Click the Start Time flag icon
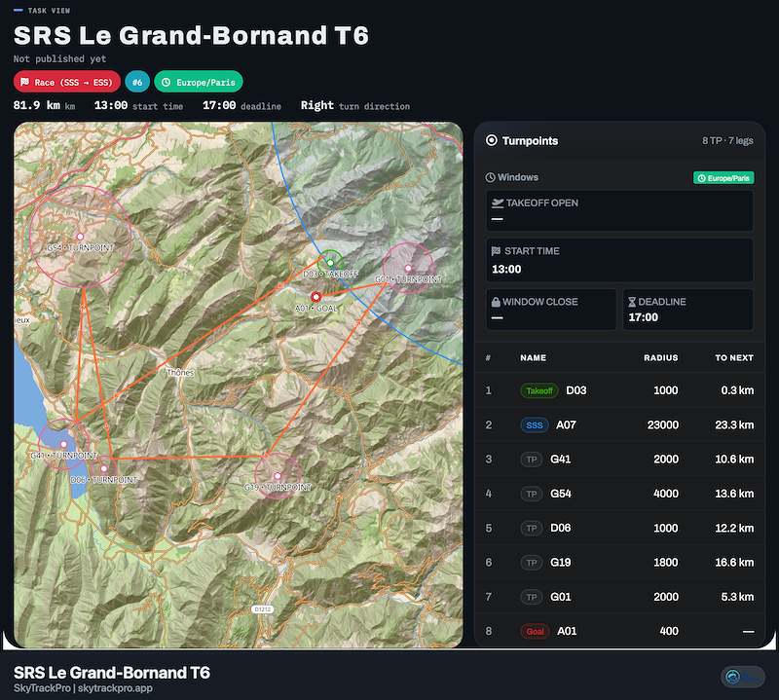The width and height of the screenshot is (779, 700). (496, 251)
